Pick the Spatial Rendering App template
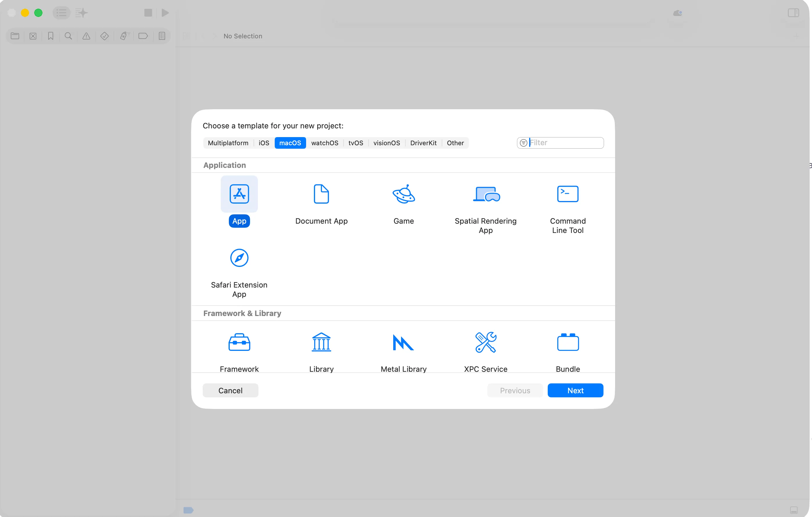Screen dimensions: 812x517 click(486, 194)
